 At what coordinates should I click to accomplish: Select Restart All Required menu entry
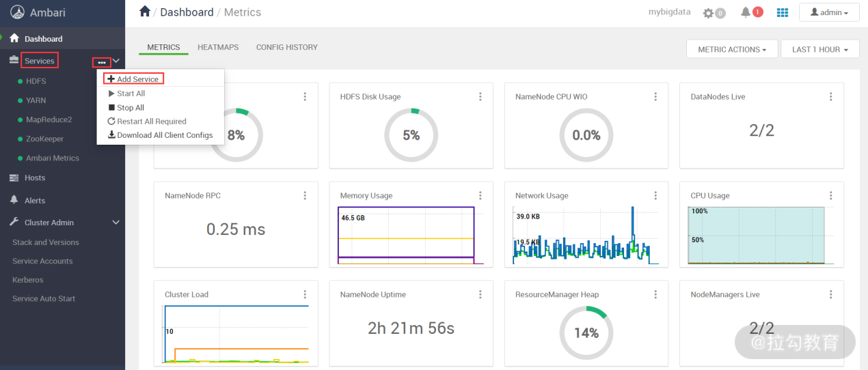click(151, 122)
